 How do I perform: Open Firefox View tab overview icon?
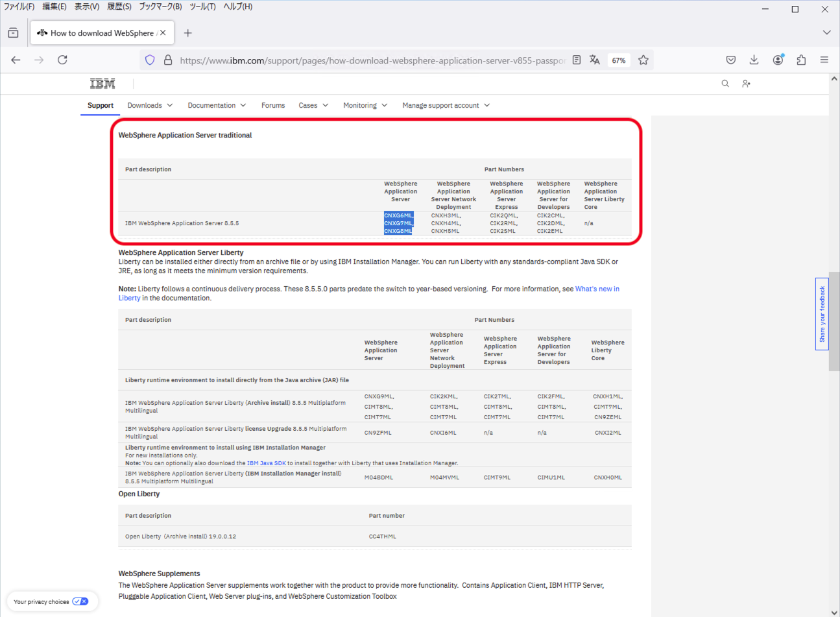click(13, 33)
